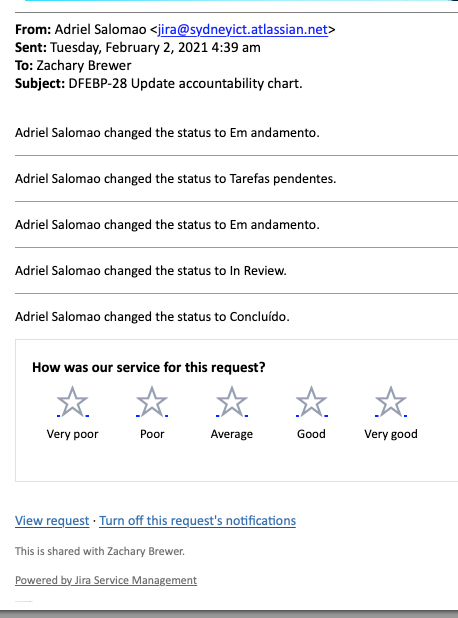Give a Good star rating

click(311, 402)
